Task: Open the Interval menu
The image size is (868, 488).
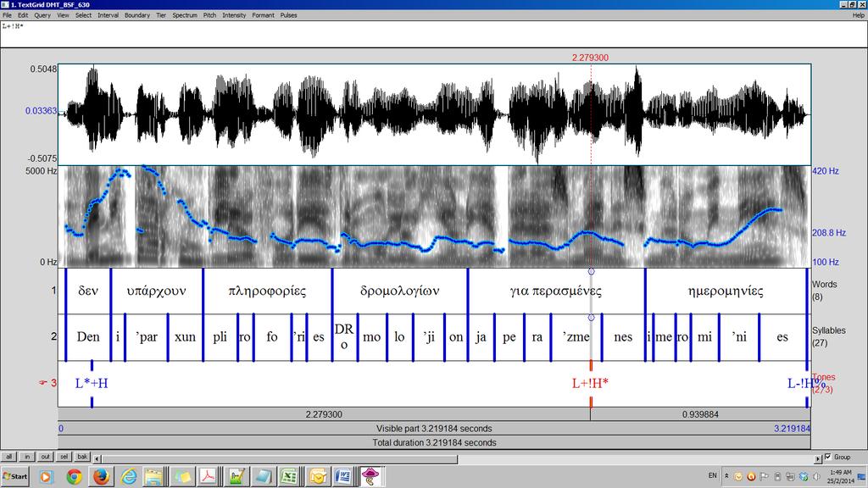Action: (108, 15)
